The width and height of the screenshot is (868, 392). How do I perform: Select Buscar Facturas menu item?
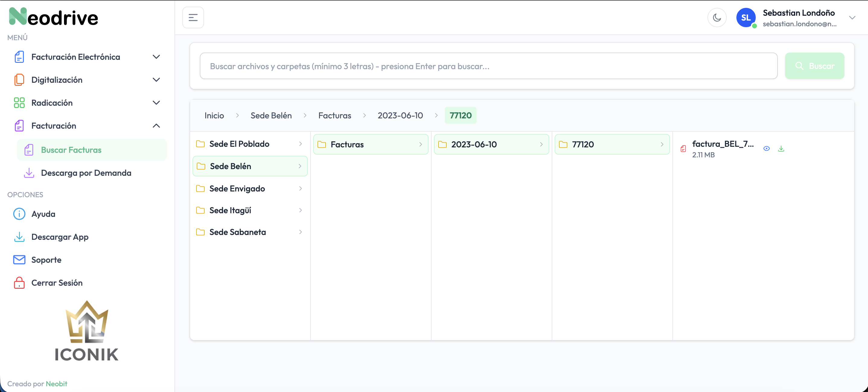[x=71, y=150]
